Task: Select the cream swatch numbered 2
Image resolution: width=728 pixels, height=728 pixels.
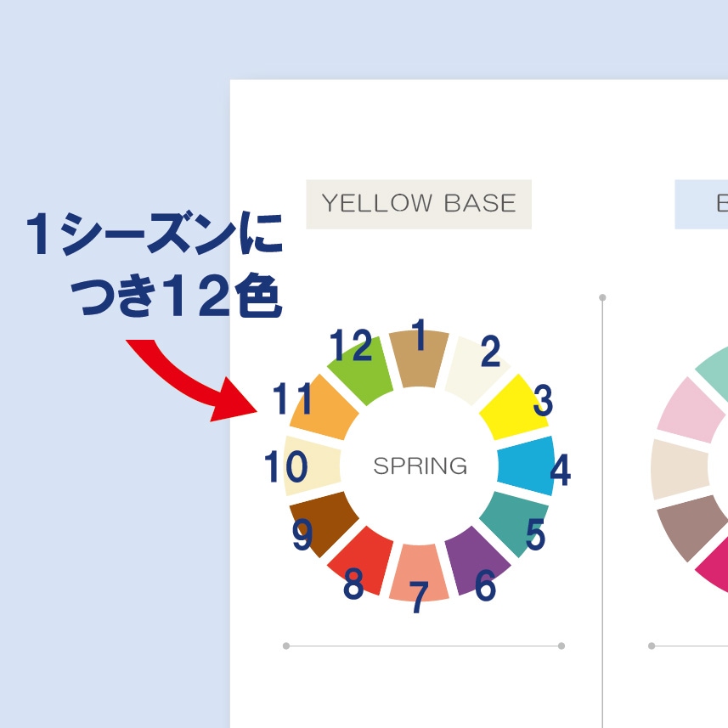Action: tap(477, 367)
